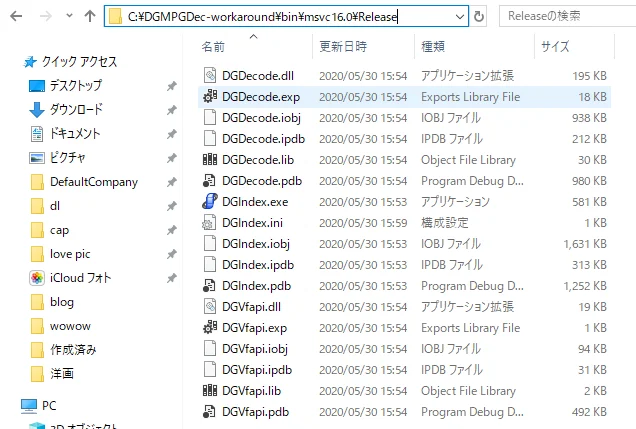Viewport: 636px width, 429px height.
Task: Sort files by サイズ column header
Action: [x=555, y=46]
